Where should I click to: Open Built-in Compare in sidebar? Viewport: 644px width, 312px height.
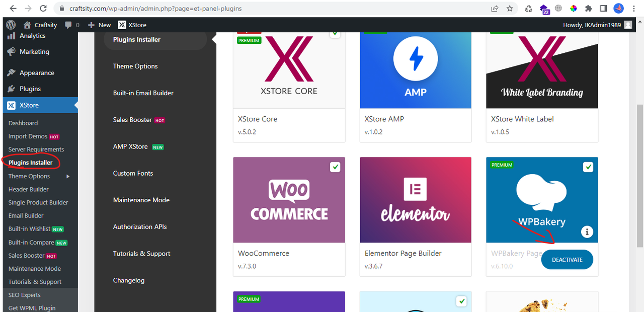click(x=38, y=242)
